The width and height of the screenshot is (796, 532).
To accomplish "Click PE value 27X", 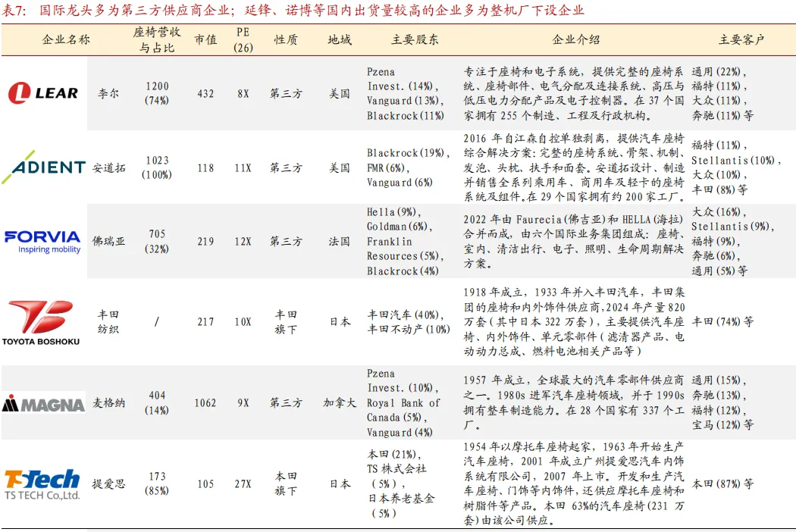I will tap(243, 483).
